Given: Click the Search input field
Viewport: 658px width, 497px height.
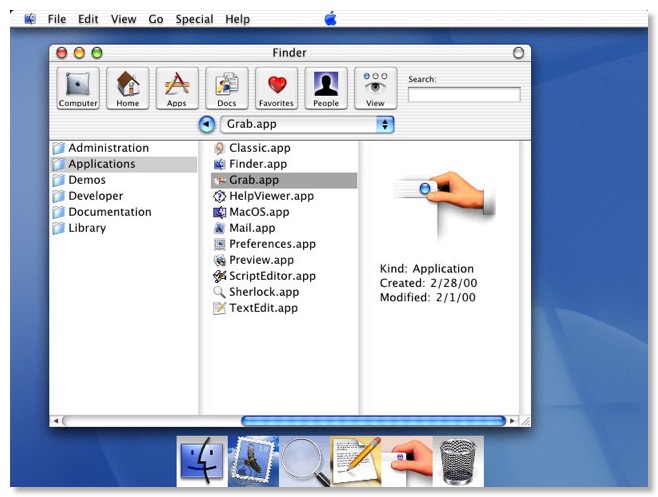Looking at the screenshot, I should click(x=464, y=94).
